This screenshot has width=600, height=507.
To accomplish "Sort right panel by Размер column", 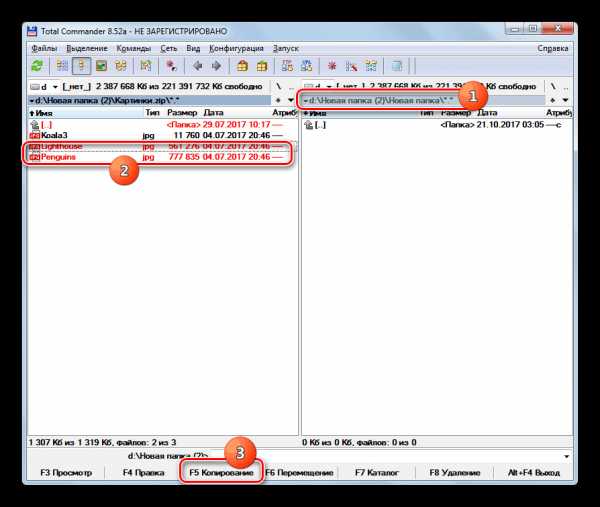I will (456, 112).
